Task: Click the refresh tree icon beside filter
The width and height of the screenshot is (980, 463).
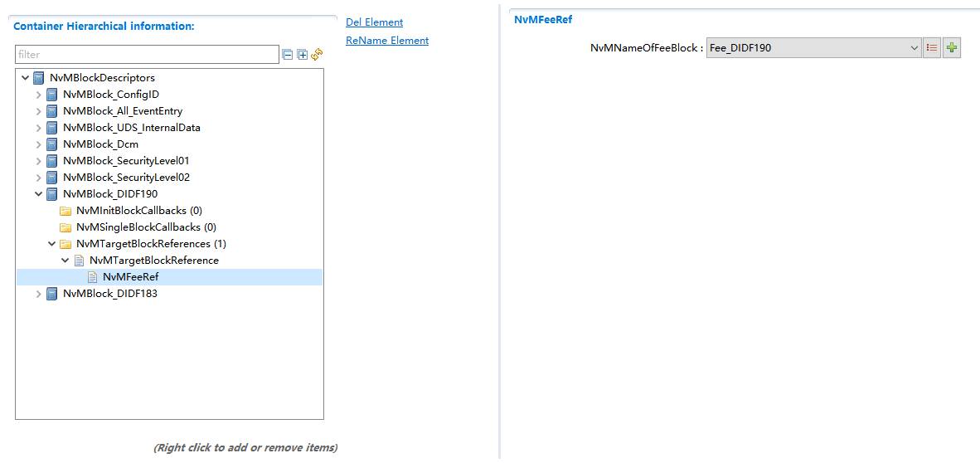Action: [x=317, y=55]
